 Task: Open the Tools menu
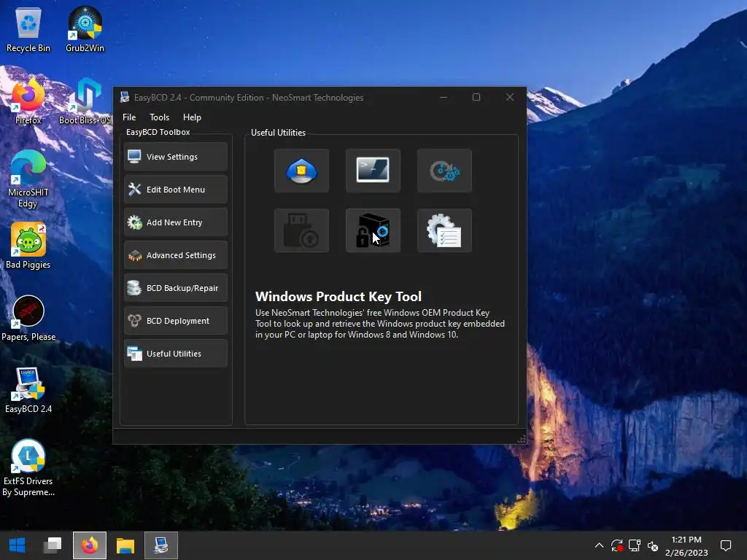pos(159,117)
